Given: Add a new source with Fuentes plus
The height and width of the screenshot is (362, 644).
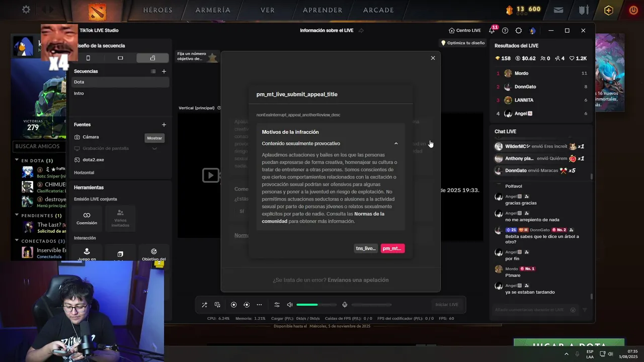Looking at the screenshot, I should (x=164, y=125).
